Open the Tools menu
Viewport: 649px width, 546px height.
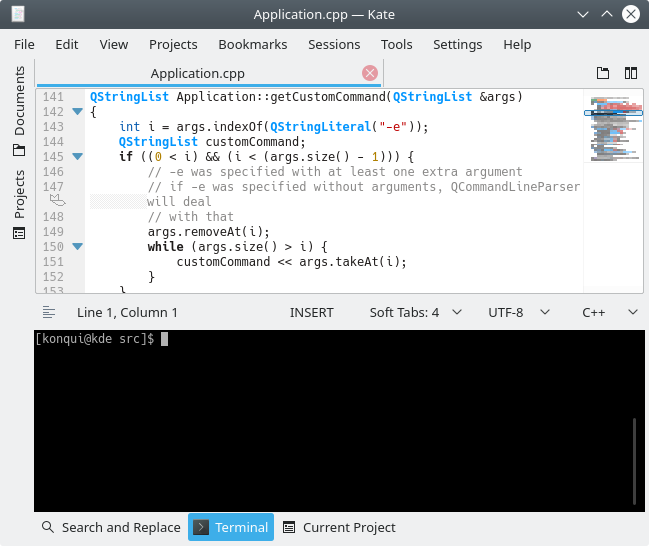coord(397,45)
